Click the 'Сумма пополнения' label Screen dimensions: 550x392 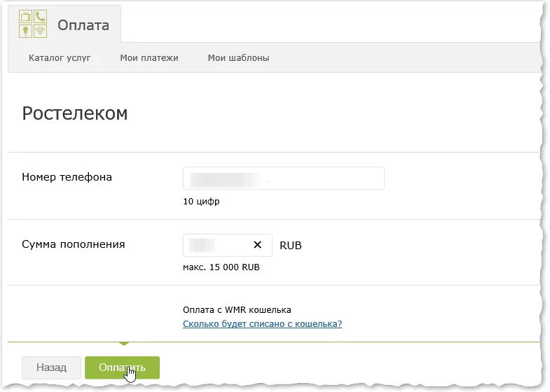74,244
